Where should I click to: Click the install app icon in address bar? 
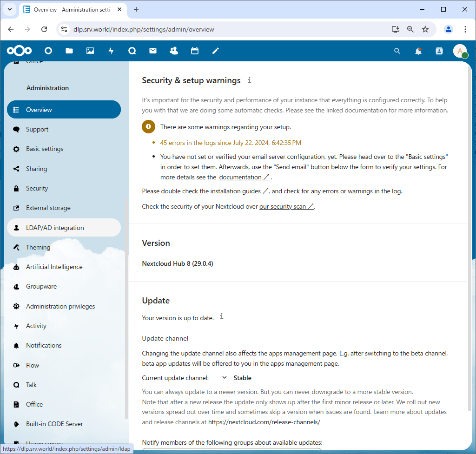pos(395,29)
